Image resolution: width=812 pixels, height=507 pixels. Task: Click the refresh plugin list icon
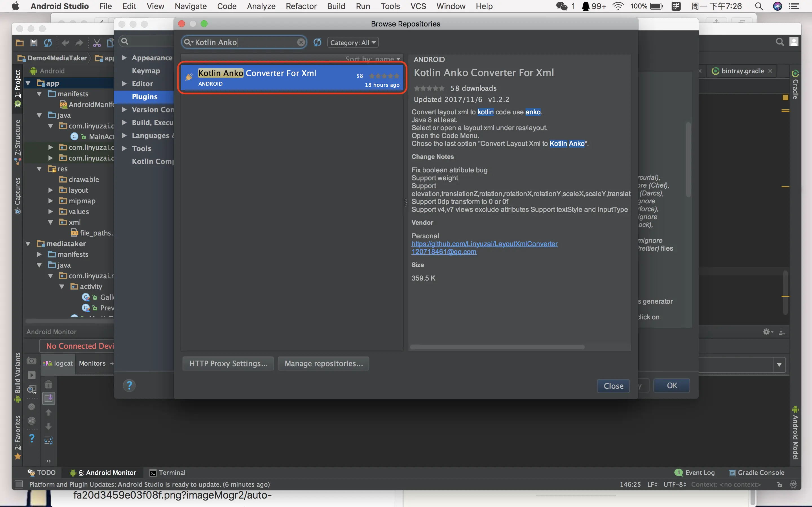point(317,42)
